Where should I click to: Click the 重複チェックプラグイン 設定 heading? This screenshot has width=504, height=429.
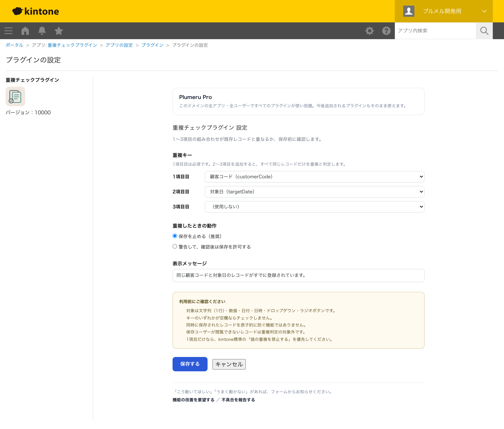pos(210,128)
